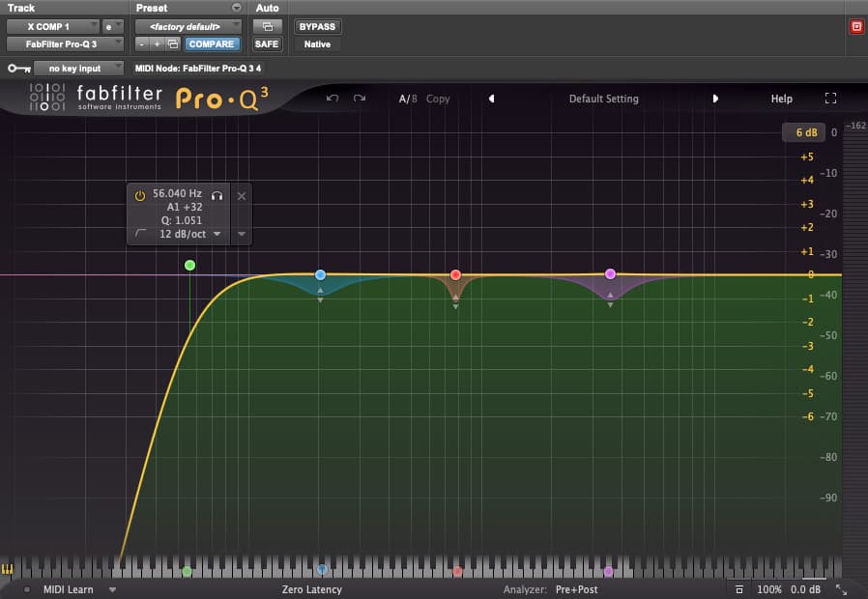Select the blue EQ band node
The width and height of the screenshot is (868, 599).
tap(320, 274)
